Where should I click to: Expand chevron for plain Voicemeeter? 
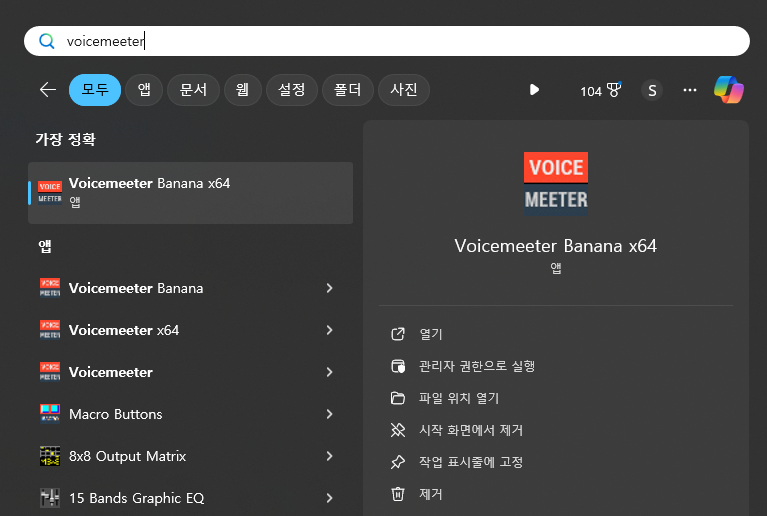point(330,372)
